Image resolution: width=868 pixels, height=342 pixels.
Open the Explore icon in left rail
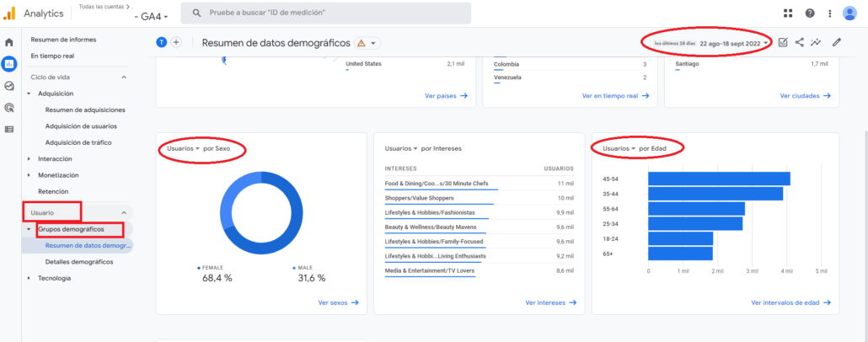[9, 86]
